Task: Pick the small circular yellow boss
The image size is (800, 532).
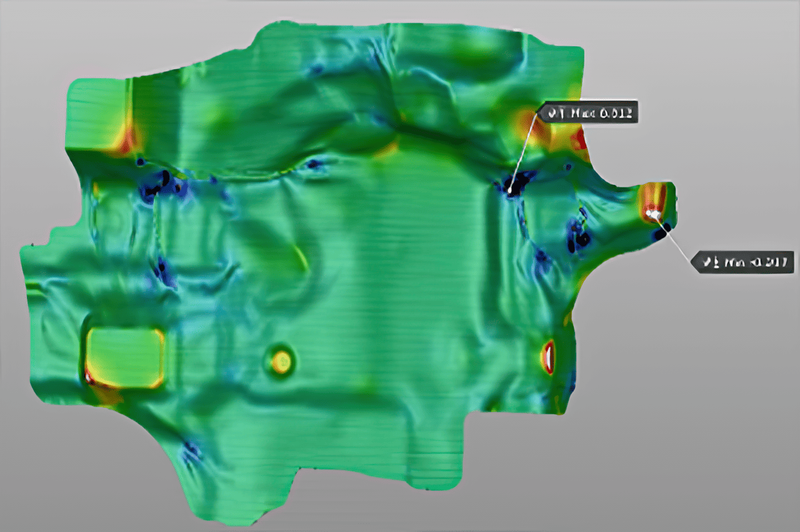Action: click(x=281, y=361)
